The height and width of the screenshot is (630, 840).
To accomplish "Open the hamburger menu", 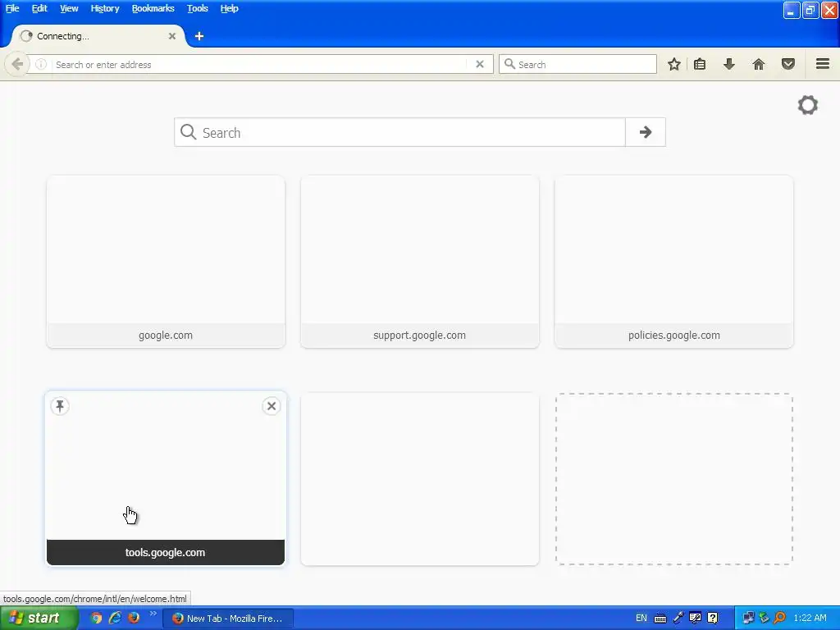I will coord(823,64).
